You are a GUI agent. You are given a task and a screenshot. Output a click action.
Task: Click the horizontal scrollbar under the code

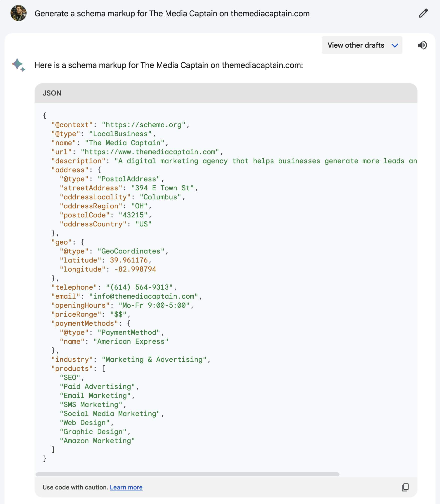click(x=187, y=474)
